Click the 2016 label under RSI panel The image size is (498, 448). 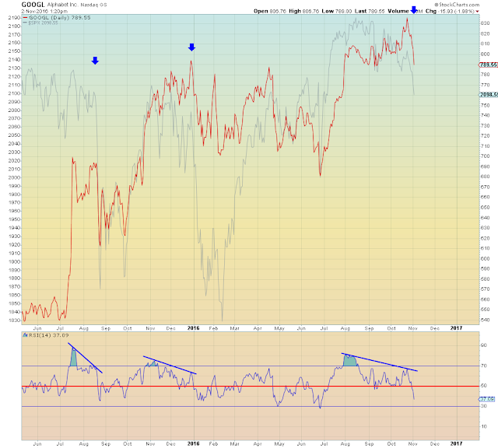pyautogui.click(x=194, y=443)
